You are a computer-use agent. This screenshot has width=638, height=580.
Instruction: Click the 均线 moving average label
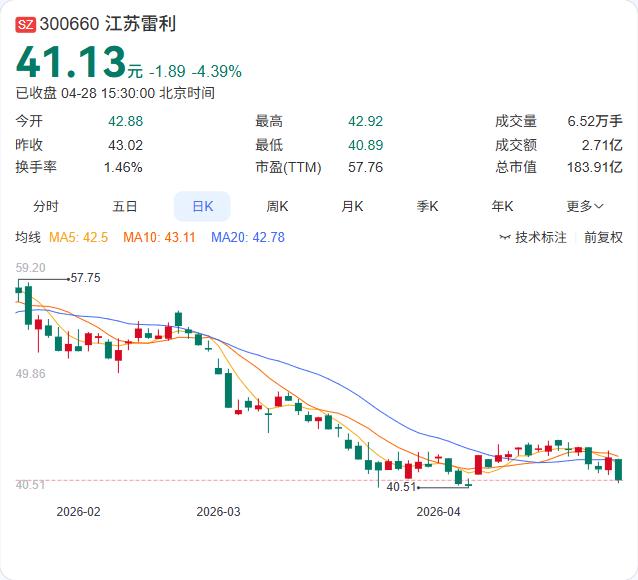coord(28,237)
